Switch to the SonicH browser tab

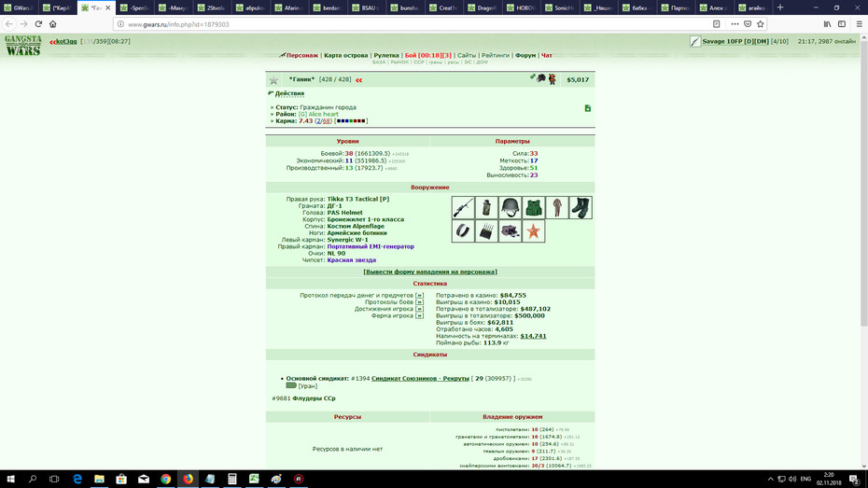tap(559, 7)
